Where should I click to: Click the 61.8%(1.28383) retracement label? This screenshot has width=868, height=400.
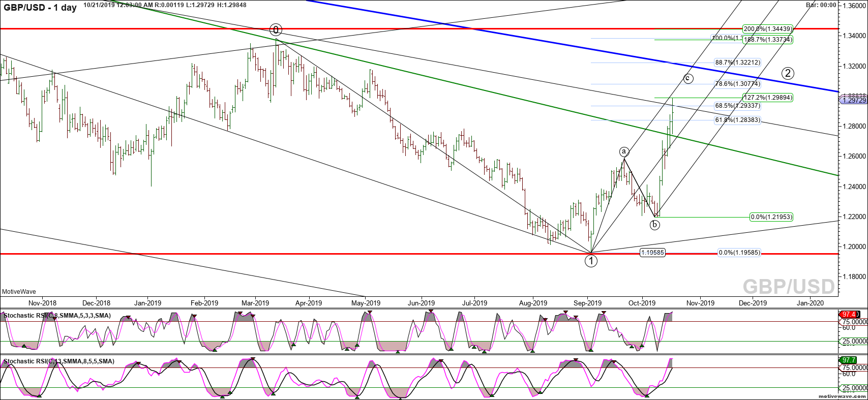737,120
